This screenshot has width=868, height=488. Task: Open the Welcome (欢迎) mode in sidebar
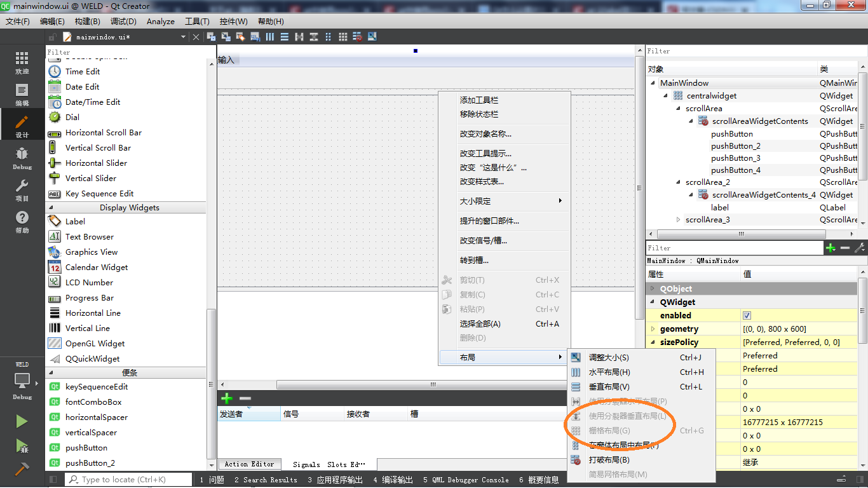point(22,63)
